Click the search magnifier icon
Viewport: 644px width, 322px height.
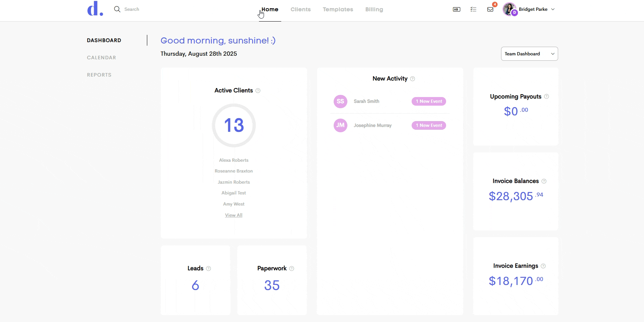tap(117, 9)
